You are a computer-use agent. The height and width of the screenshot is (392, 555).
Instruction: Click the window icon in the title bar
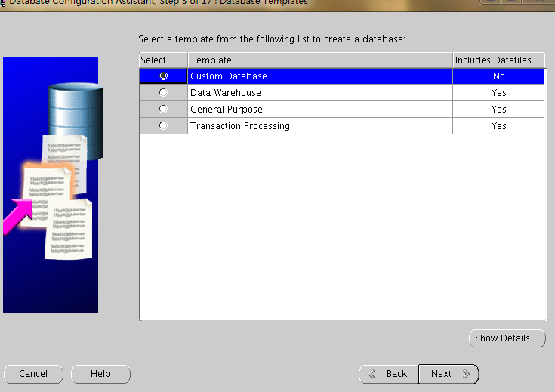coord(2,3)
